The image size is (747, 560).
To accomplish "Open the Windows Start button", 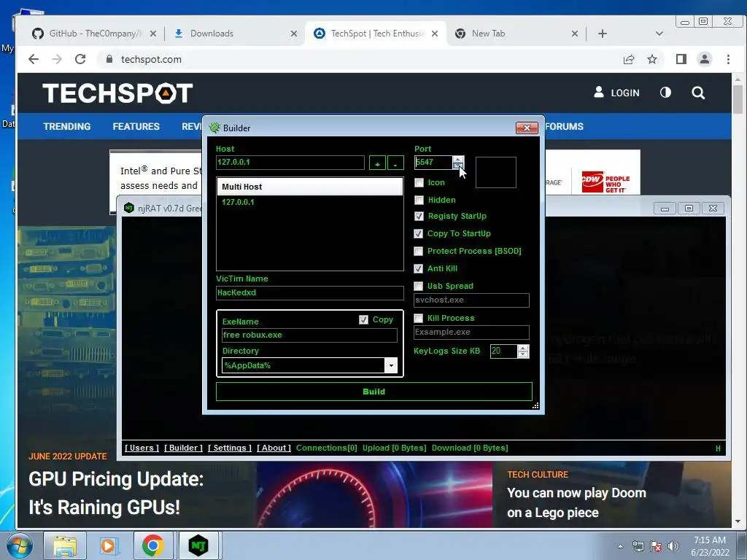I will [20, 545].
